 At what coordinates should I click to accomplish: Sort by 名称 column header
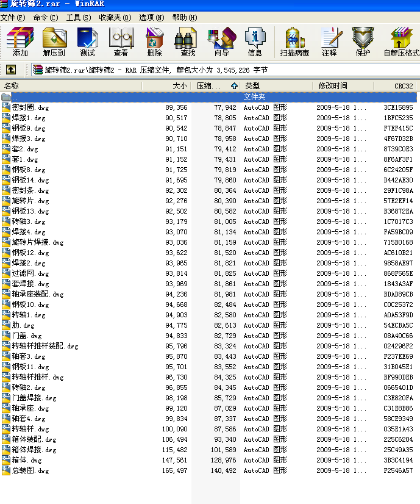(x=71, y=86)
